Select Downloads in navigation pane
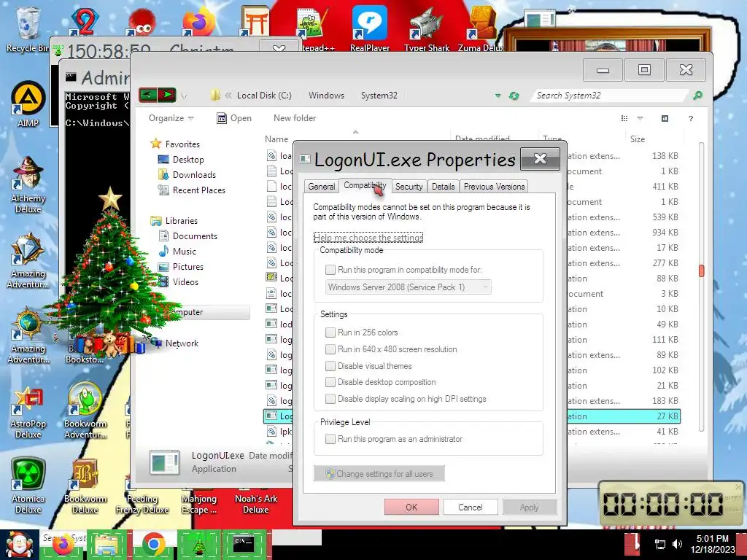 point(194,175)
